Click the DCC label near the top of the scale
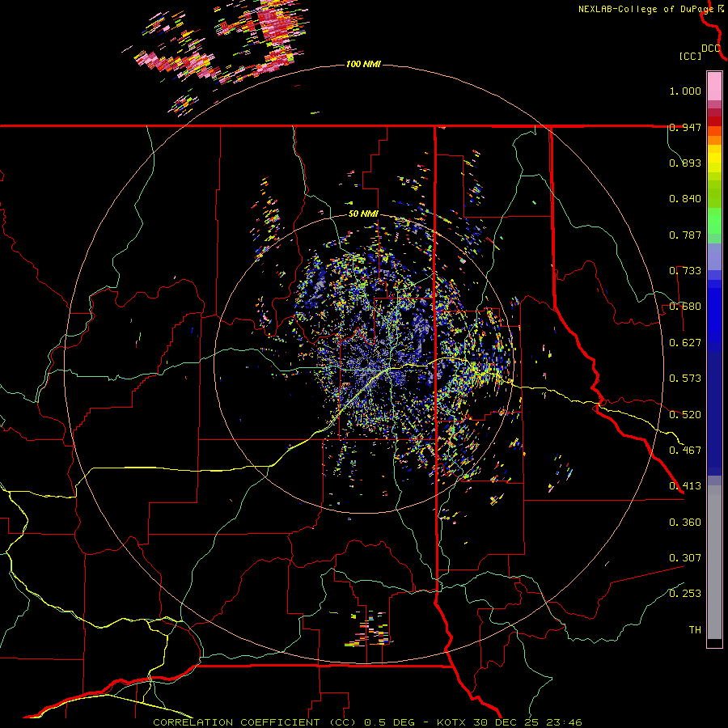The height and width of the screenshot is (728, 728). click(x=711, y=48)
